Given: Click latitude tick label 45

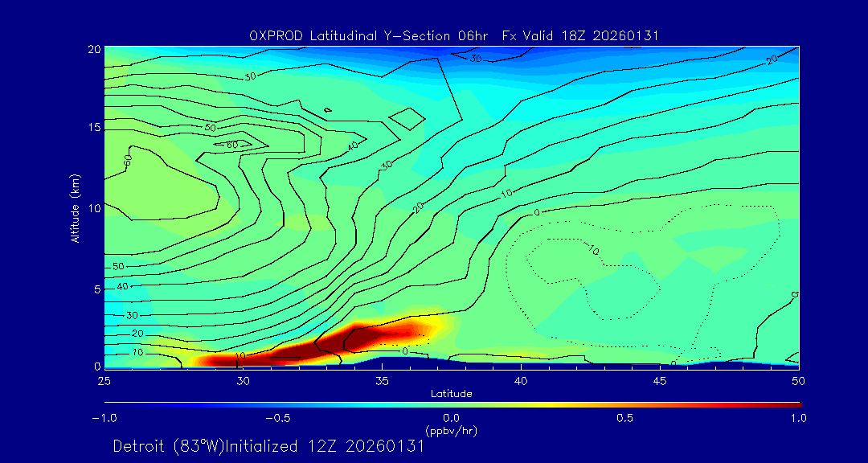Looking at the screenshot, I should (660, 381).
